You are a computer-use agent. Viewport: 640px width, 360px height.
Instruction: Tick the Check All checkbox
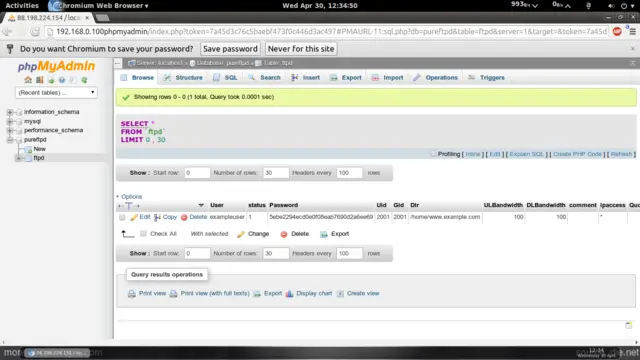(x=143, y=234)
